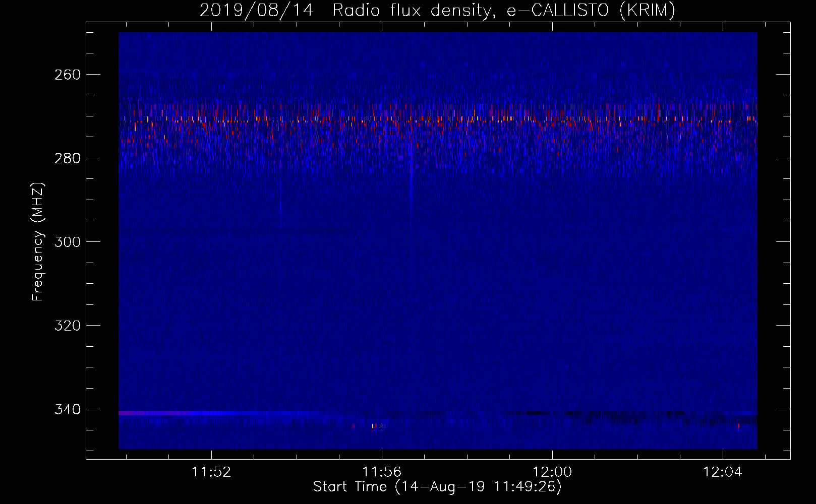
Task: Click the 12:04 time tick label
Action: pyautogui.click(x=723, y=472)
